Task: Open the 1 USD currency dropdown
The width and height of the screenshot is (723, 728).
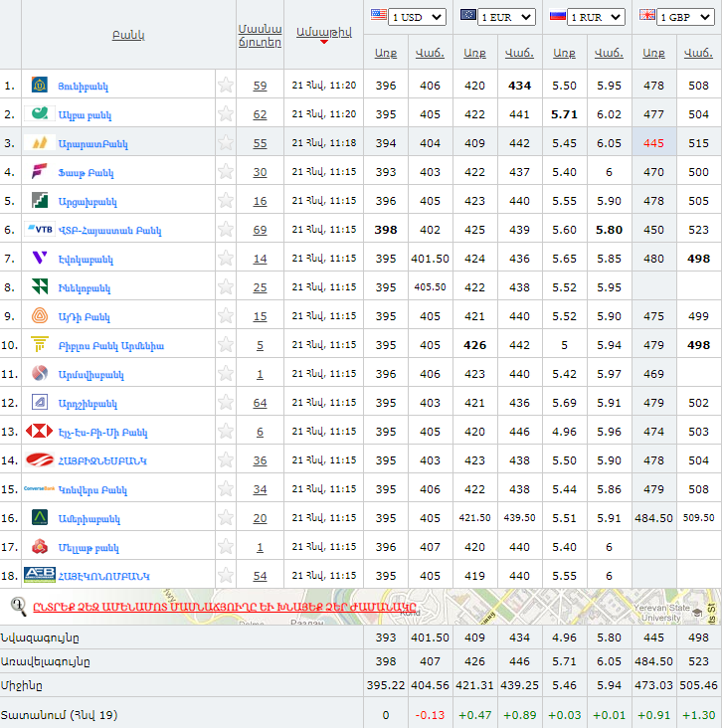Action: click(x=417, y=17)
